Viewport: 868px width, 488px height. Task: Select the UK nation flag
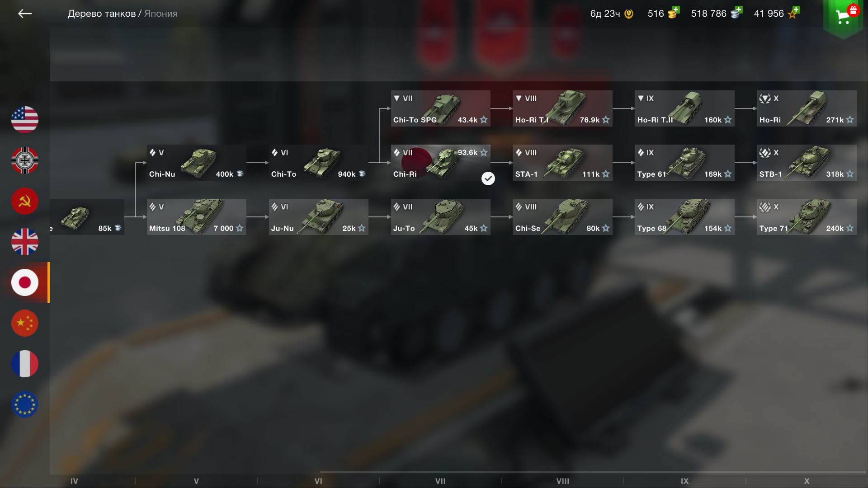pos(25,242)
